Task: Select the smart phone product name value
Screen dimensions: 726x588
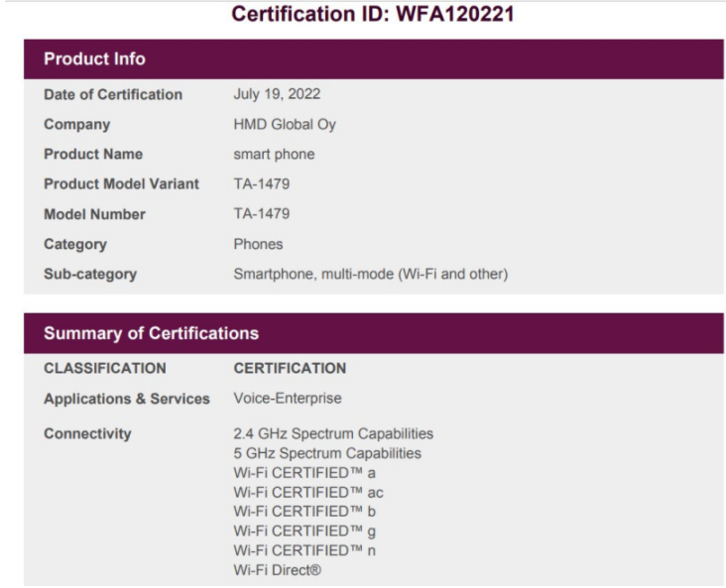Action: click(x=274, y=154)
